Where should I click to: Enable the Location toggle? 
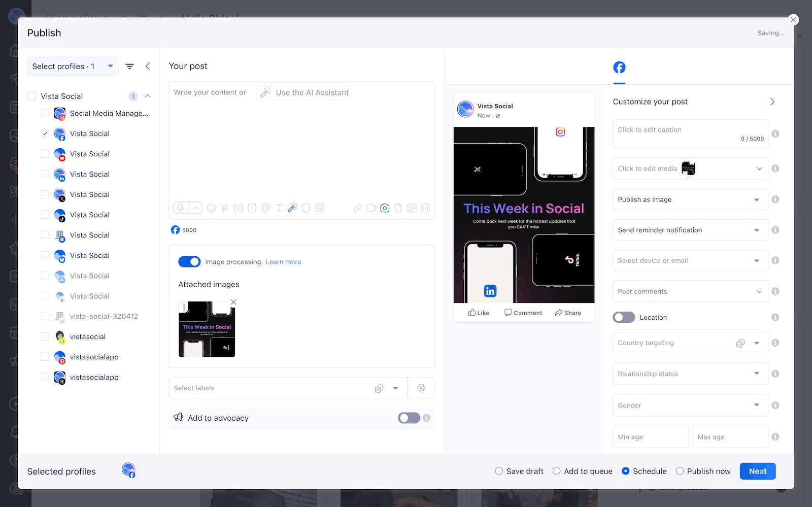click(x=624, y=317)
